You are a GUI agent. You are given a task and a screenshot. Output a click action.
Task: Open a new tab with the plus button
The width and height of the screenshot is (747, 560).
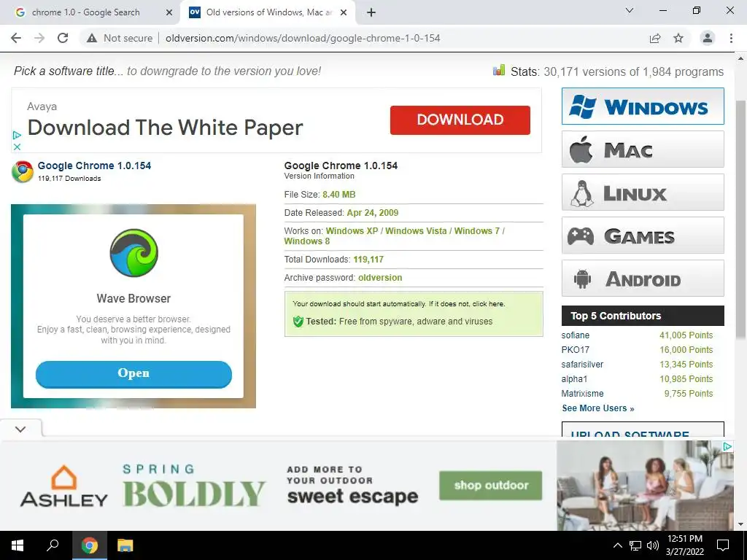(x=371, y=12)
